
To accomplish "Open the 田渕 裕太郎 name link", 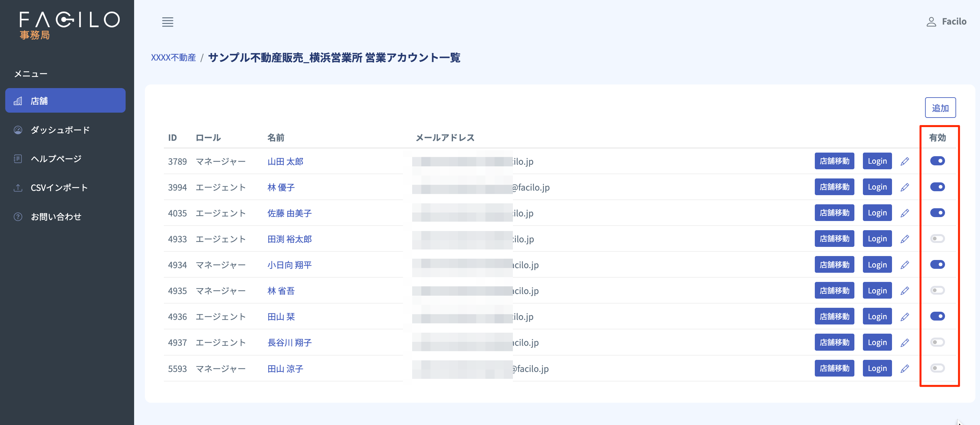I will pos(289,239).
